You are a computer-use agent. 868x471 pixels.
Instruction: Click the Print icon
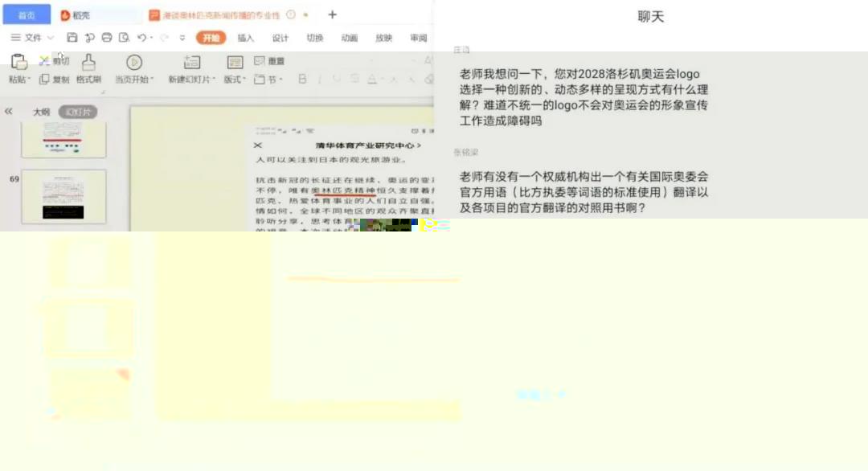107,37
